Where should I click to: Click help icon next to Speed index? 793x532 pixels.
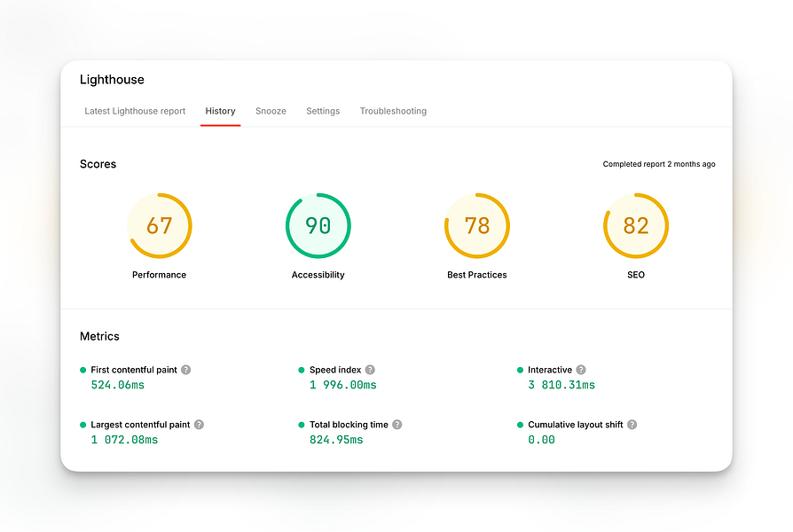[370, 370]
